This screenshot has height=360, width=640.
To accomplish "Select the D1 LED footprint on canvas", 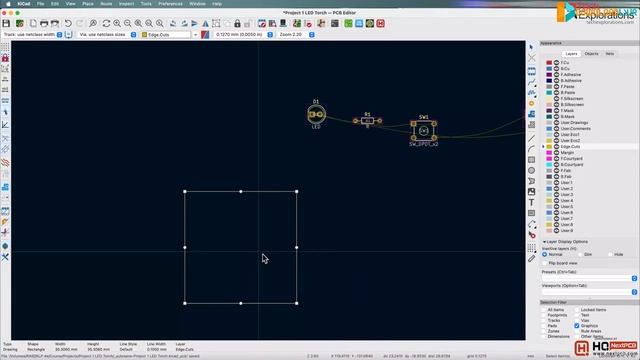I will [316, 114].
